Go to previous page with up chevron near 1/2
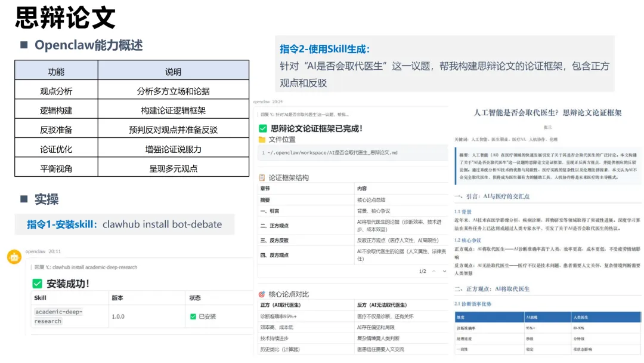 click(434, 271)
